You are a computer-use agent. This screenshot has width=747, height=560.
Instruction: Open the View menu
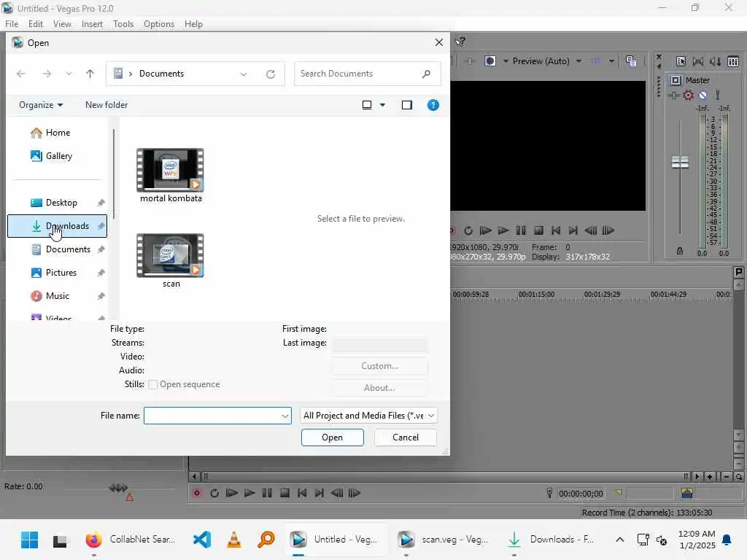62,24
